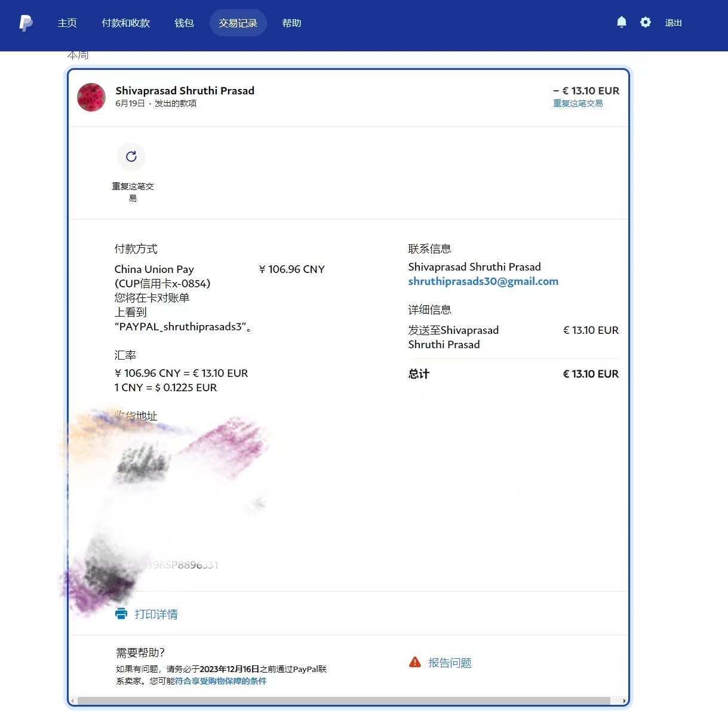This screenshot has width=728, height=712.
Task: Click Shivaprasad's rose profile picture
Action: [x=91, y=97]
